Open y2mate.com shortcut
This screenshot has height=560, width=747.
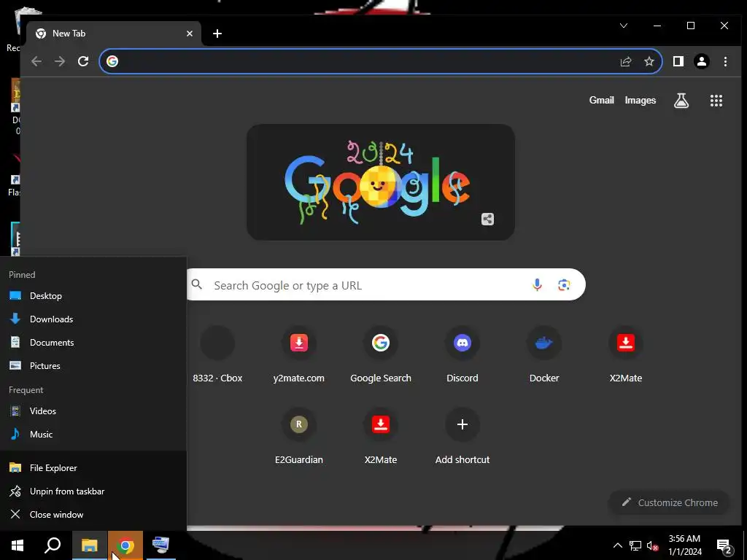[298, 356]
